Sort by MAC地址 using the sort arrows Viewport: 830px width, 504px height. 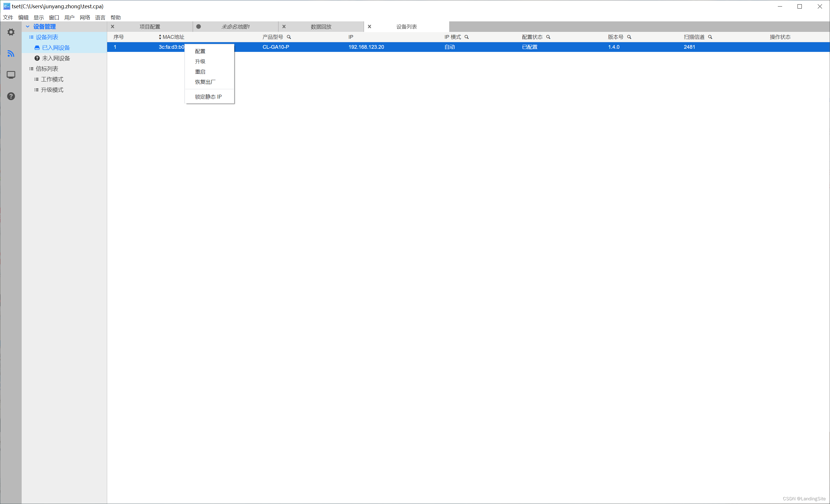click(160, 37)
